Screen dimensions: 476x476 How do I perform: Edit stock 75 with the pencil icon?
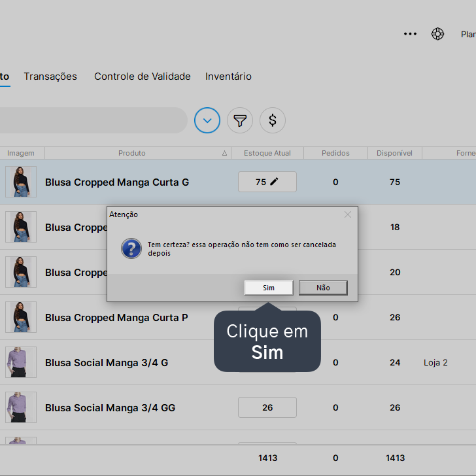274,182
